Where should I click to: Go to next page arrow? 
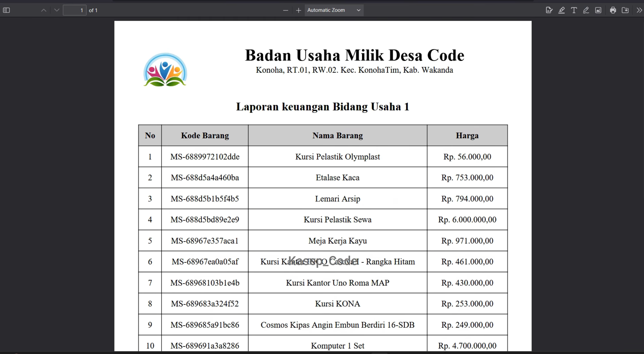click(x=57, y=10)
